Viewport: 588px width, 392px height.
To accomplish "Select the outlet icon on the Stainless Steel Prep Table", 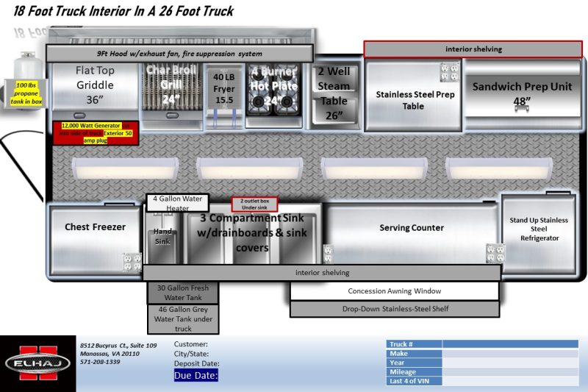I will tap(450, 72).
